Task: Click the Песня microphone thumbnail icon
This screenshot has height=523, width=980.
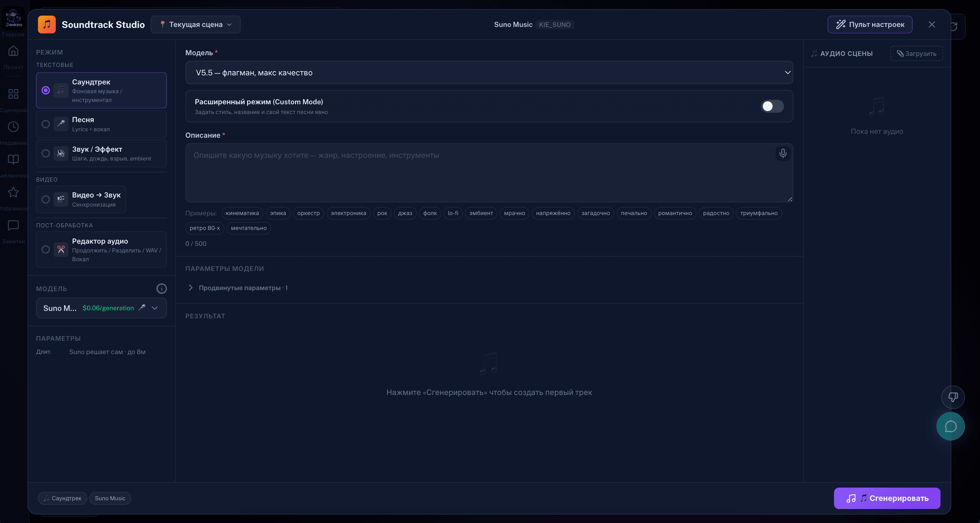Action: click(61, 124)
